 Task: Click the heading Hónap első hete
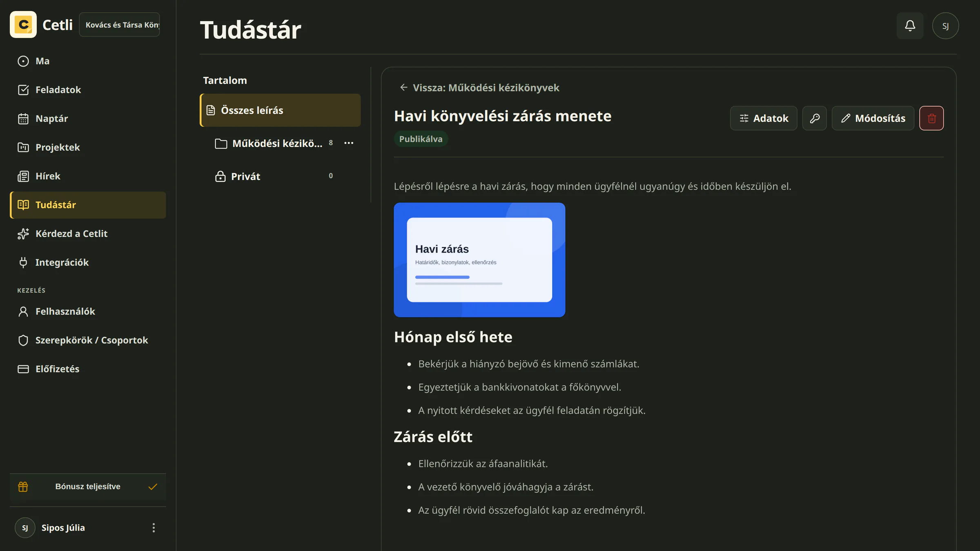(453, 337)
